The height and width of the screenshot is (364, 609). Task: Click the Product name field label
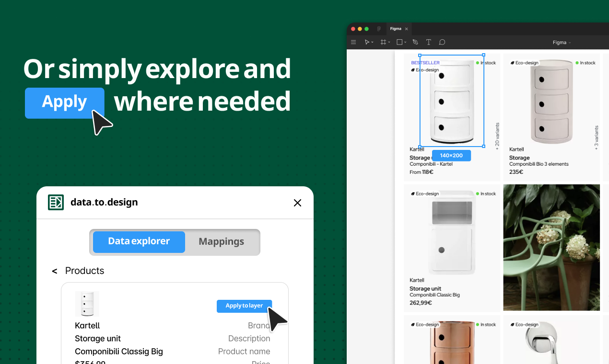pyautogui.click(x=244, y=352)
